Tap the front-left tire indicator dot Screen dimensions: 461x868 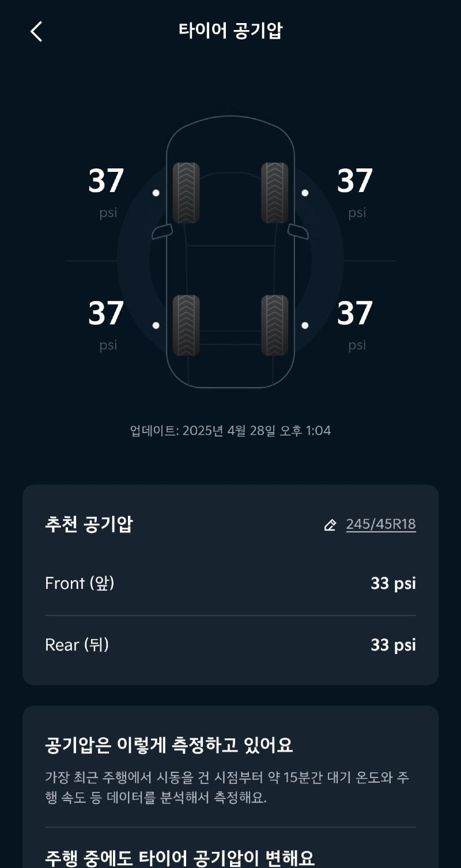click(156, 193)
